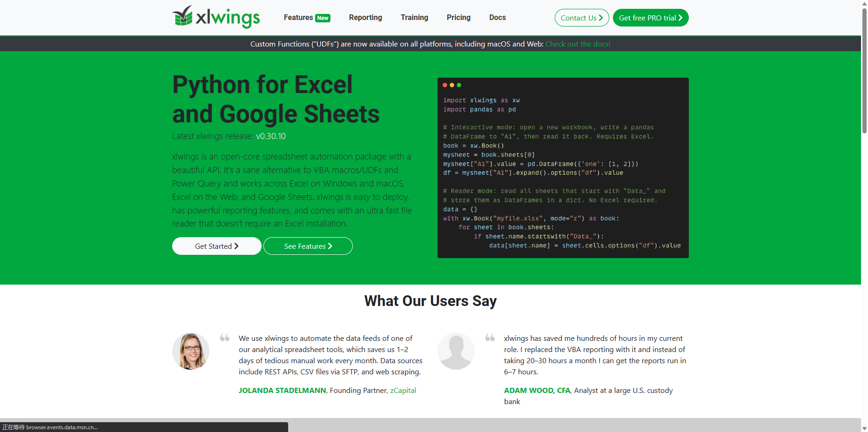Viewport: 868px width, 432px height.
Task: Open the Pricing page
Action: tap(458, 18)
